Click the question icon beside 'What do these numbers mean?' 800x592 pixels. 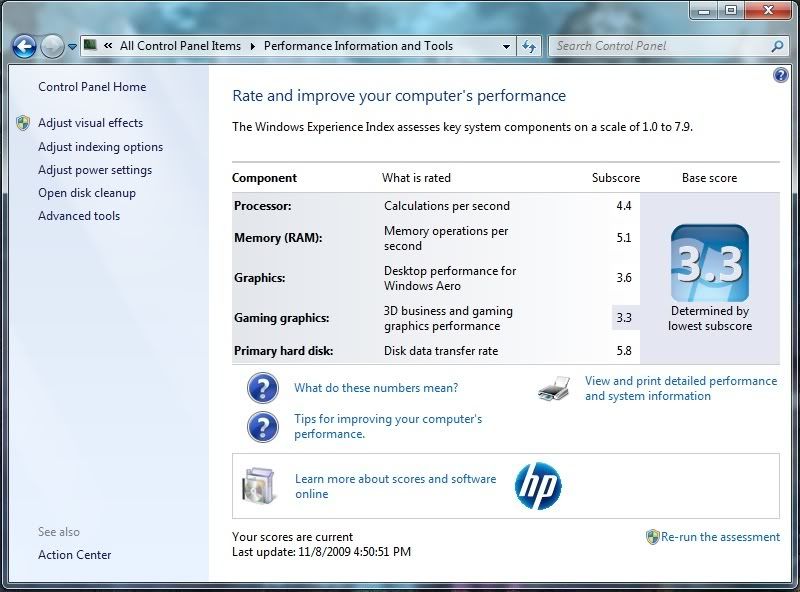click(262, 388)
